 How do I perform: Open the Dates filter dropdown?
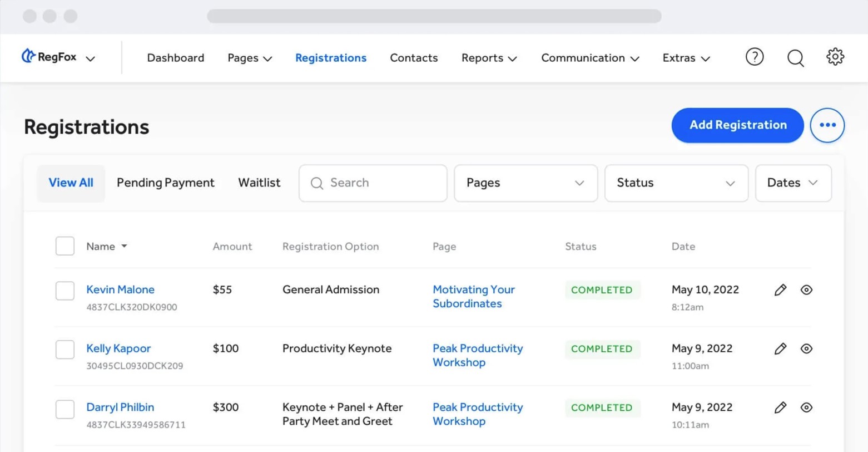(793, 183)
